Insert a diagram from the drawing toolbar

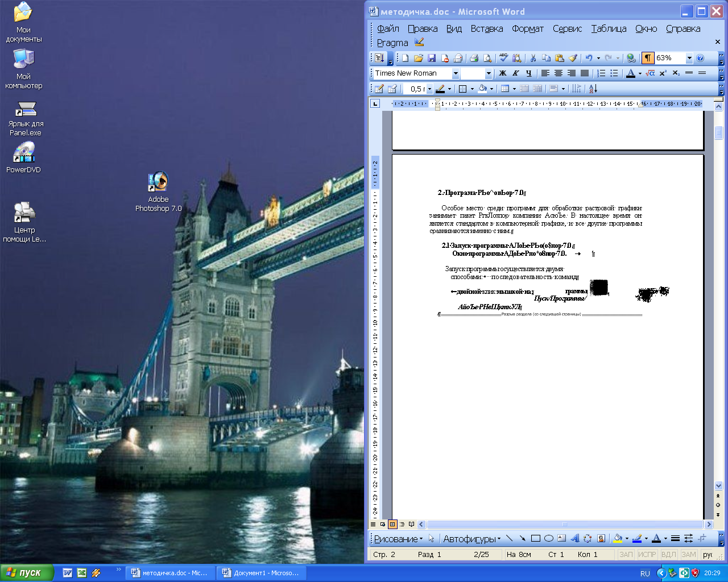click(588, 539)
